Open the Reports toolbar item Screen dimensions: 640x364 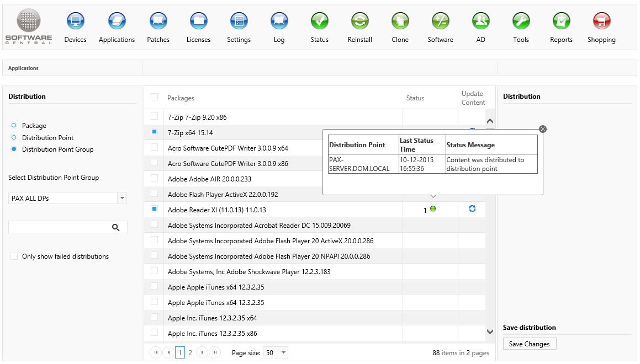pyautogui.click(x=561, y=22)
